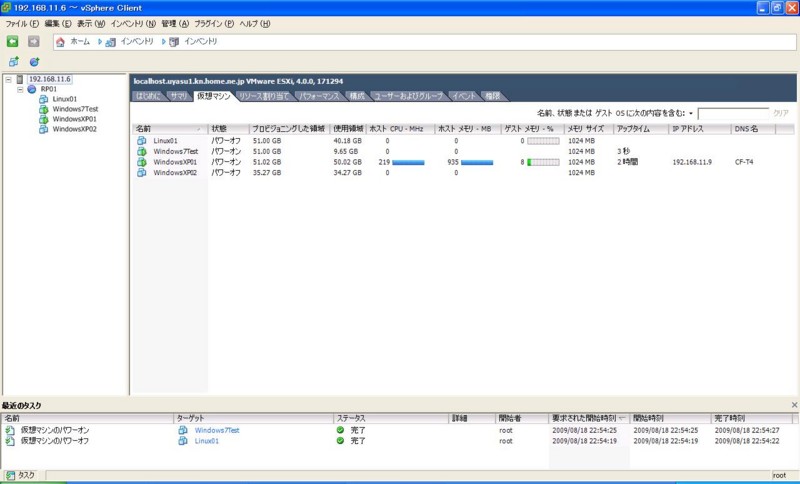
Task: Close the 最近のタスク panel
Action: 794,405
